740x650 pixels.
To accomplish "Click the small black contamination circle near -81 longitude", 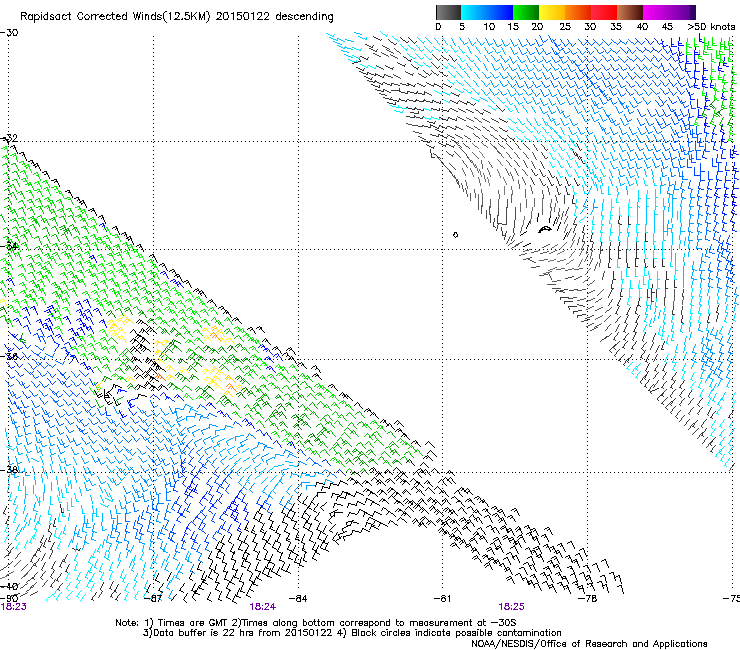I will point(455,235).
